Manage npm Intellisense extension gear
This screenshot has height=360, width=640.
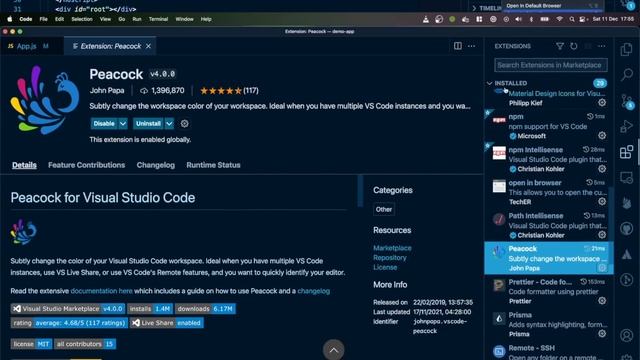pyautogui.click(x=602, y=169)
